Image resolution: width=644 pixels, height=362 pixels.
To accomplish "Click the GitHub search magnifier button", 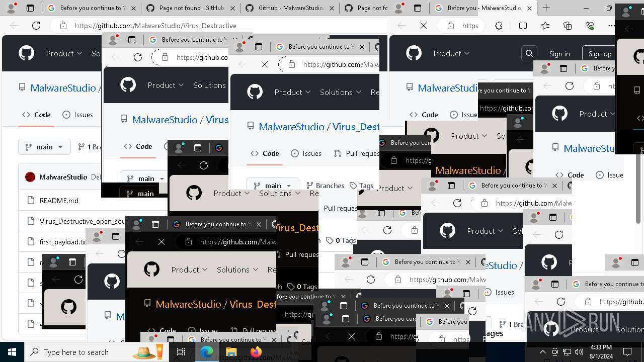I will [529, 53].
